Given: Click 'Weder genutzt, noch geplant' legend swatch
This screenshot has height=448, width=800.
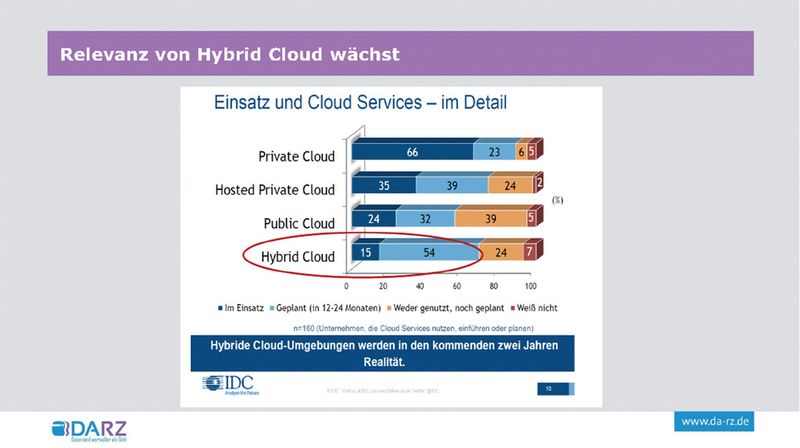Looking at the screenshot, I should [389, 308].
